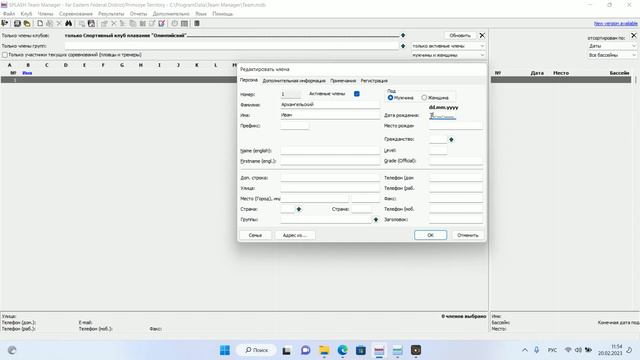
Task: Select the Женщина radio button
Action: coord(424,98)
